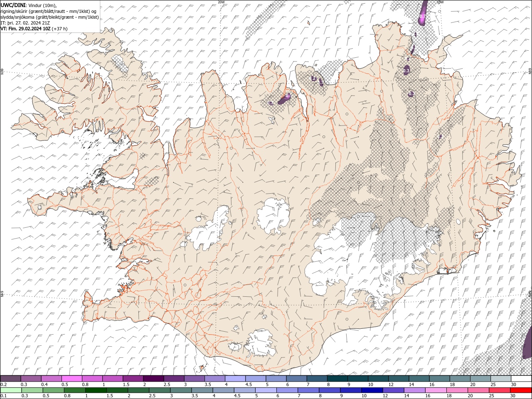This screenshot has height=399, width=532.
Task: Pick the snow legend swatch labelled 18
Action: 460,379
